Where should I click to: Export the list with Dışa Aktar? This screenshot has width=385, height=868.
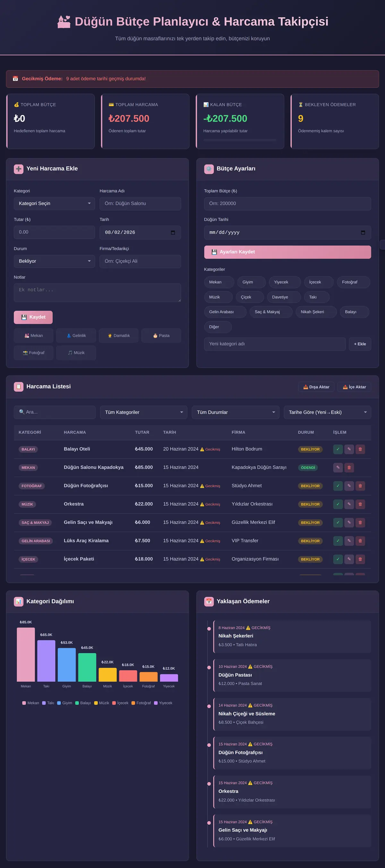[316, 387]
